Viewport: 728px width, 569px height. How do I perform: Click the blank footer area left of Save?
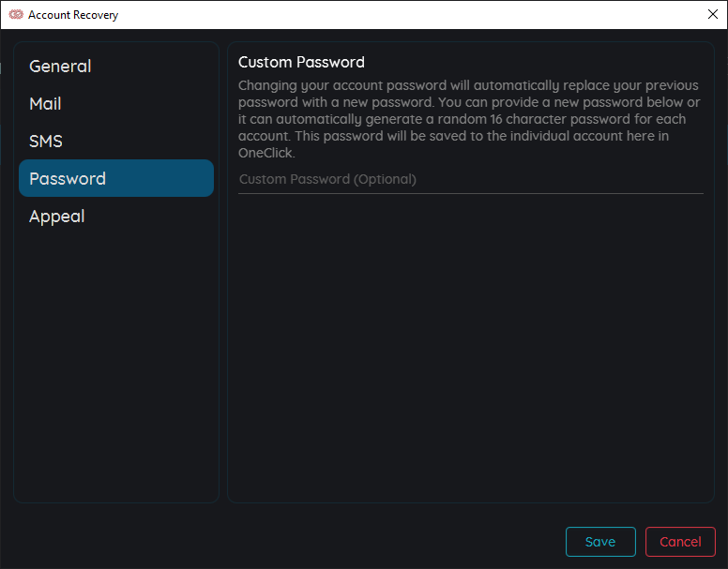pos(283,542)
